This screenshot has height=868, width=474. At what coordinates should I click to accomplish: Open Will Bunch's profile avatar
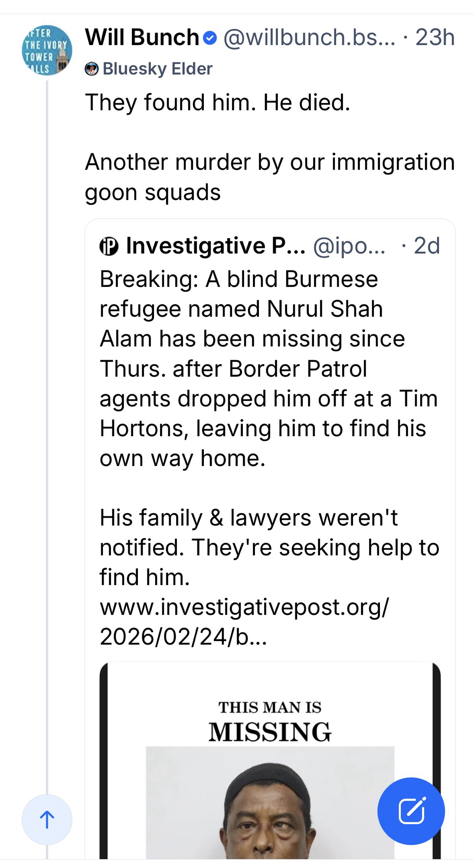click(47, 50)
